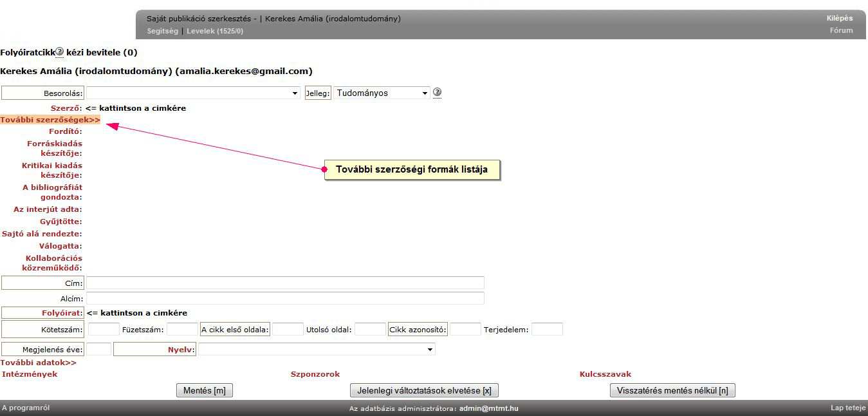Focus the Utolsó oldal input field
The height and width of the screenshot is (416, 868).
click(x=370, y=329)
